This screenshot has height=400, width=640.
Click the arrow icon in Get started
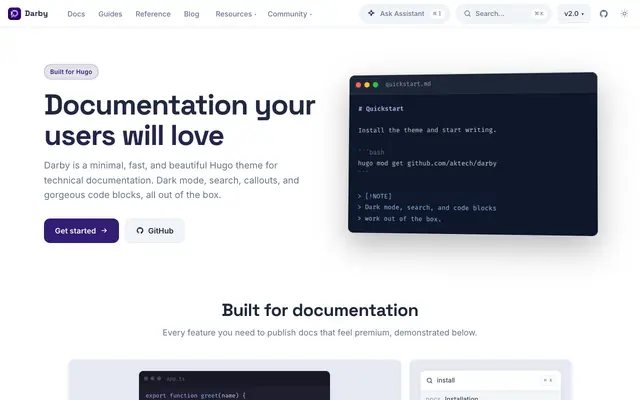coord(104,231)
